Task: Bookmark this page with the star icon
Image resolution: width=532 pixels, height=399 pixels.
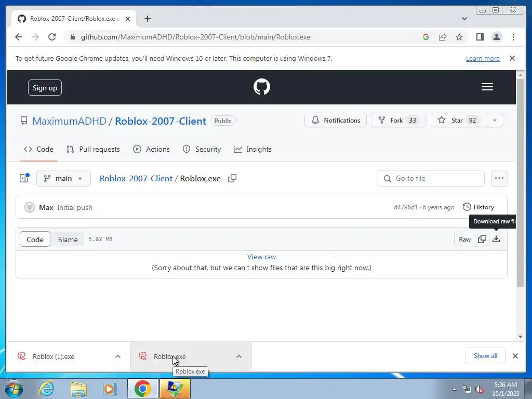Action: point(459,37)
